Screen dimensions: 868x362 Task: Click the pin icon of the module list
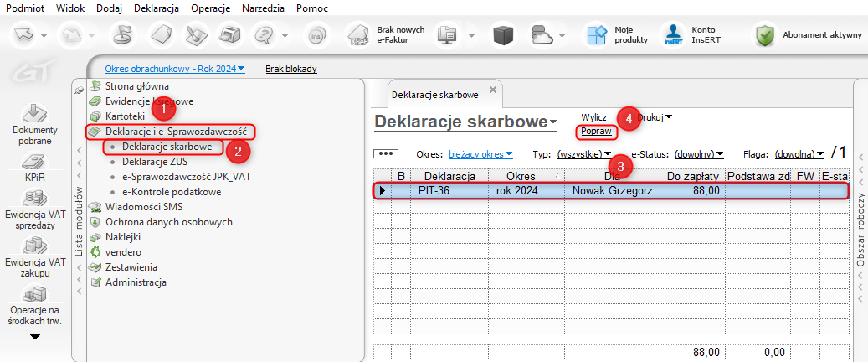[79, 89]
